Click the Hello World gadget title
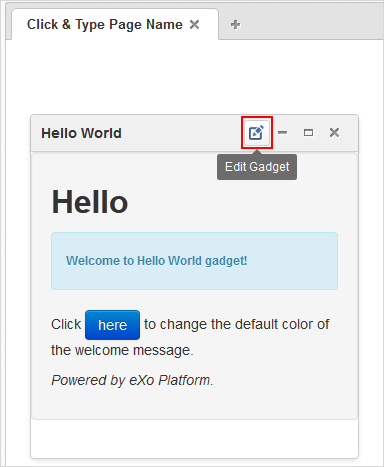Screen dimensions: 384x467 pos(81,133)
